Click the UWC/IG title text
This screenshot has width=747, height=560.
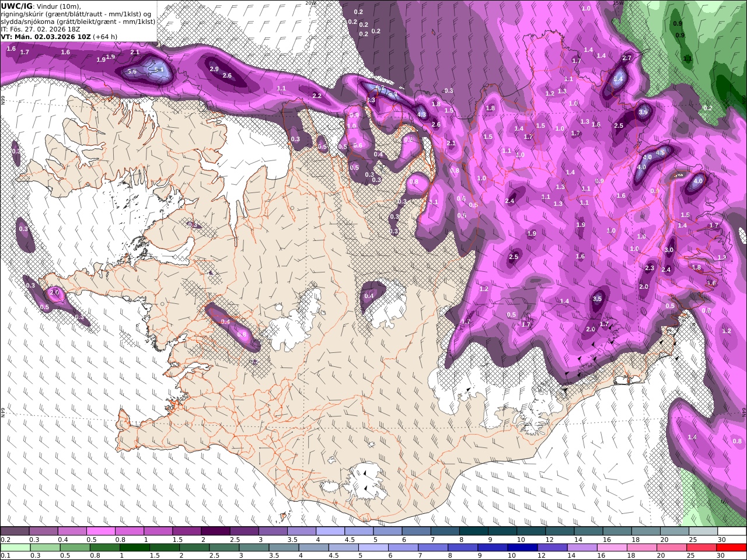[16, 6]
